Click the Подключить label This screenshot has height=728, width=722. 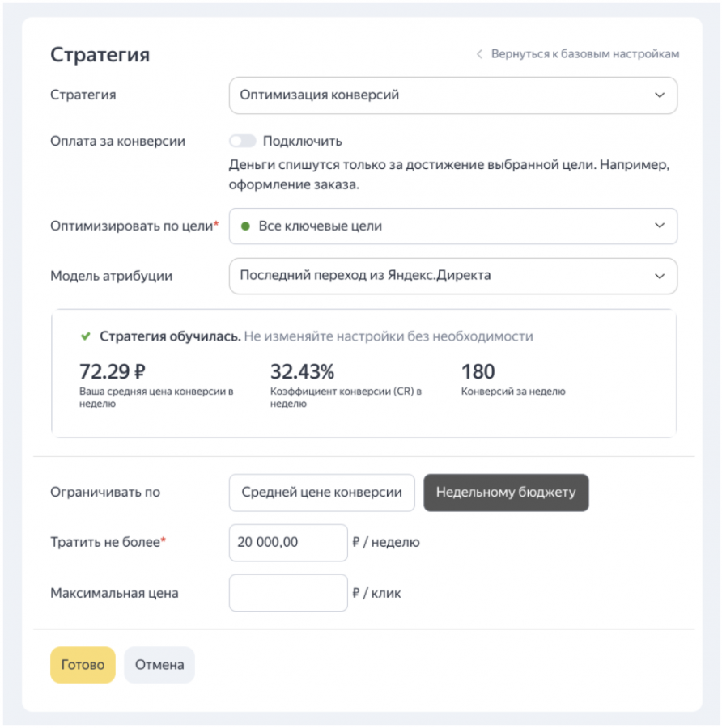point(303,141)
